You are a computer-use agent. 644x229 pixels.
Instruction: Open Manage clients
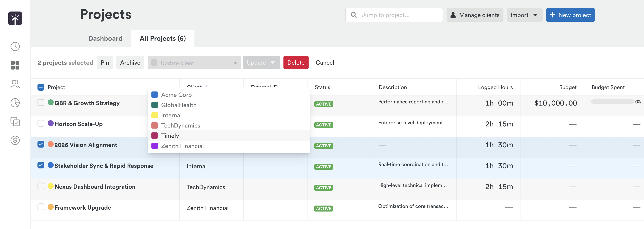tap(475, 15)
